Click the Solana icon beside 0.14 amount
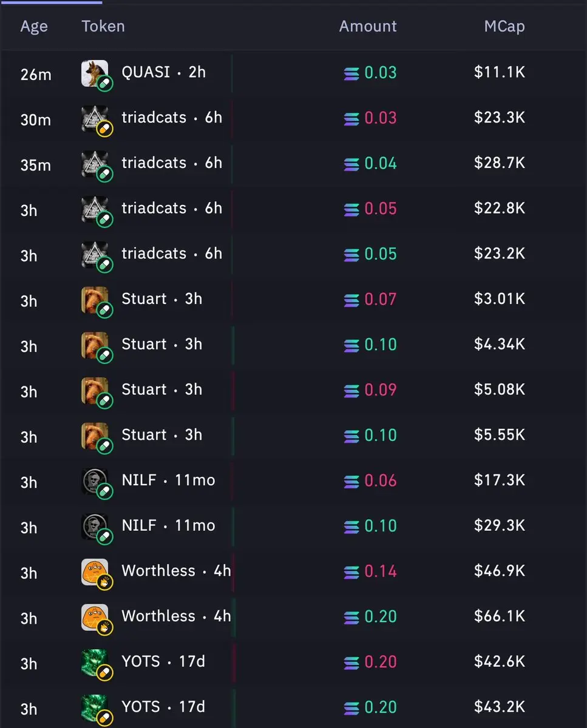Image resolution: width=587 pixels, height=728 pixels. click(x=351, y=571)
